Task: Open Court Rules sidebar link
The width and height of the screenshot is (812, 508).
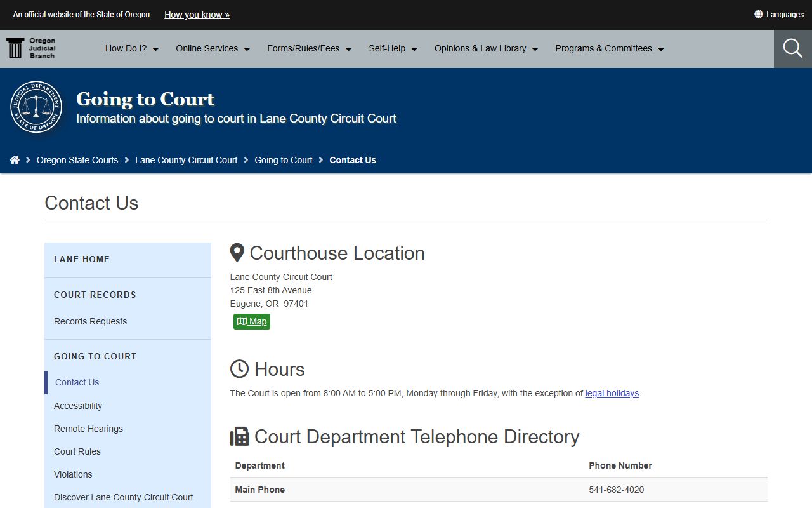Action: coord(77,451)
